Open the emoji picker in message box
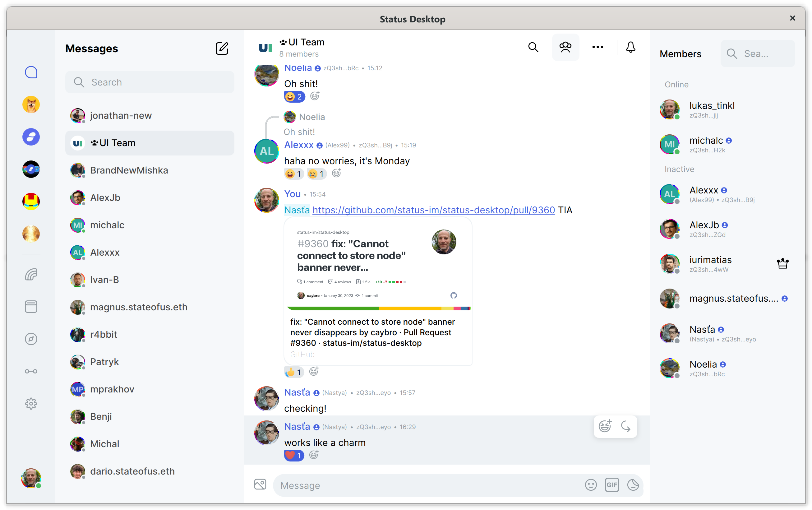Screen dimensions: 812x510 coord(590,485)
